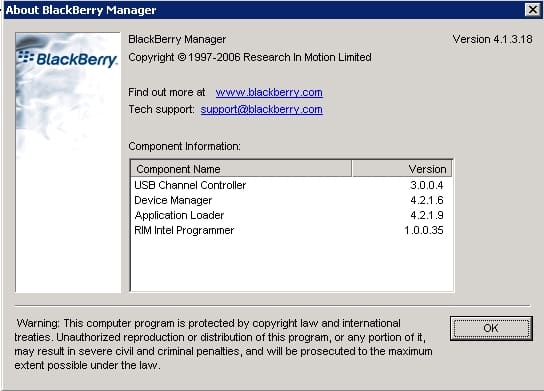The height and width of the screenshot is (391, 544).
Task: Click the Component Name column header
Action: (241, 169)
